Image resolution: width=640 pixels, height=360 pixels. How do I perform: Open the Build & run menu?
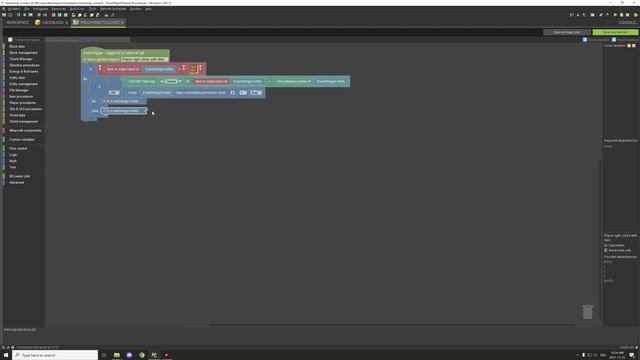coord(77,9)
